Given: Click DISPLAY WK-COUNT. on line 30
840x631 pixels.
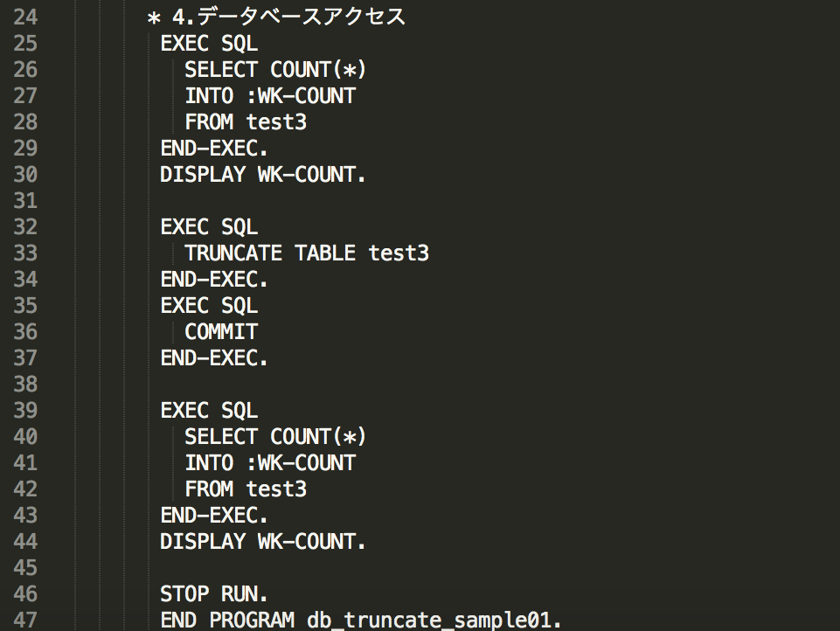Looking at the screenshot, I should tap(262, 175).
